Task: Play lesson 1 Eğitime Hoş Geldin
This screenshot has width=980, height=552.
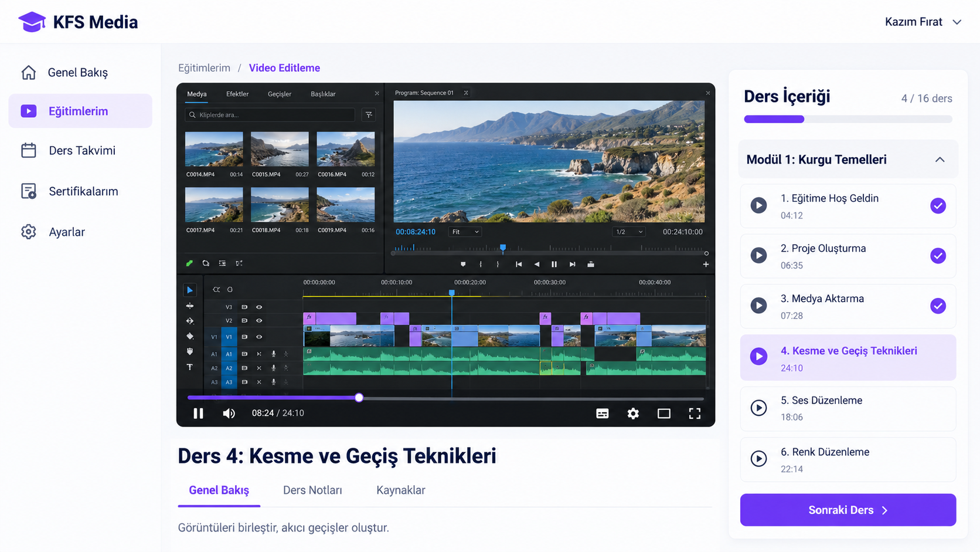Action: pyautogui.click(x=758, y=205)
